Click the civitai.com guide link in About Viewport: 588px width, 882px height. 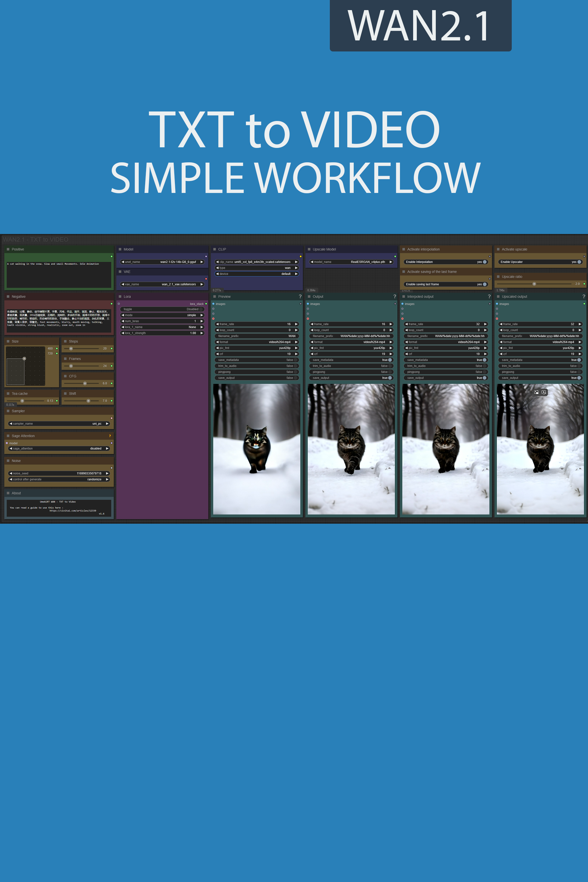click(x=73, y=511)
